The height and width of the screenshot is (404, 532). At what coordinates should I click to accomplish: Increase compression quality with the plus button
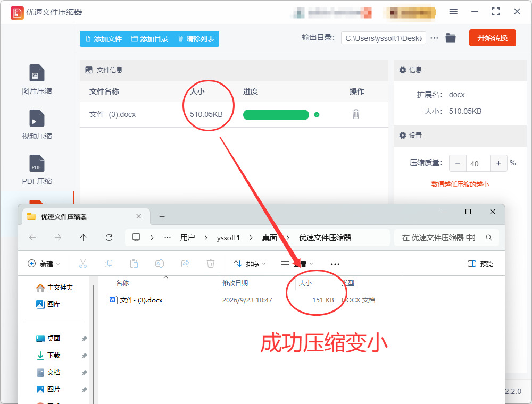tap(499, 163)
